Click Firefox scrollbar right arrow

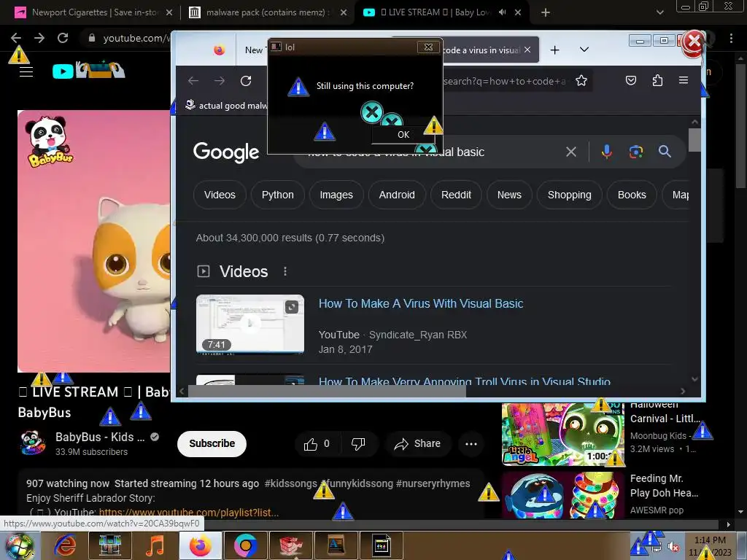683,391
